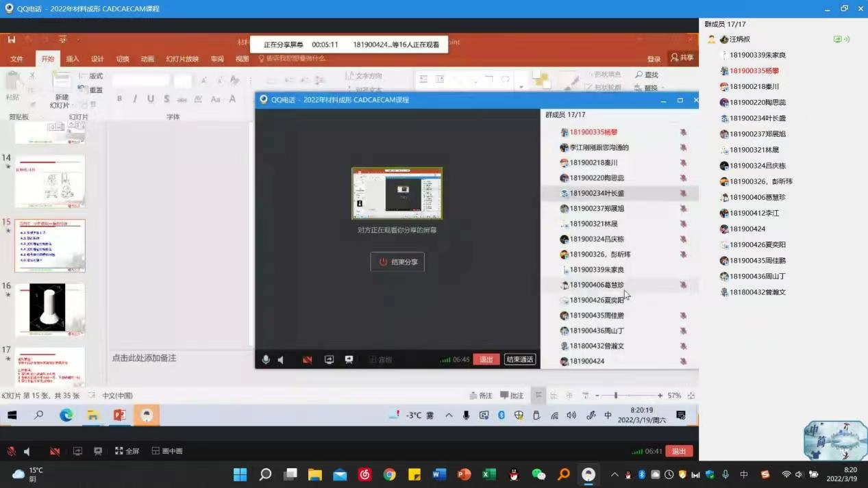Toggle the crossed-out camera in bottom call bar
The width and height of the screenshot is (868, 488).
coord(55,452)
